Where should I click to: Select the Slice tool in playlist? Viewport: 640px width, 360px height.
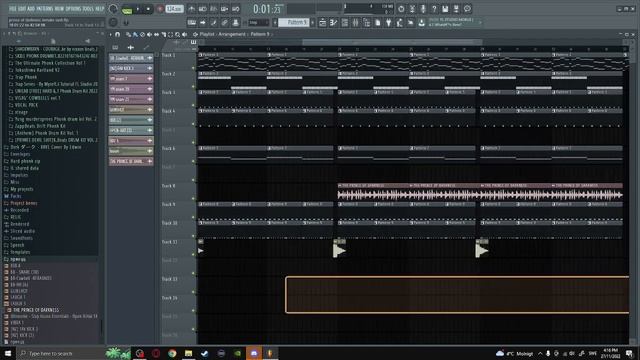(163, 35)
